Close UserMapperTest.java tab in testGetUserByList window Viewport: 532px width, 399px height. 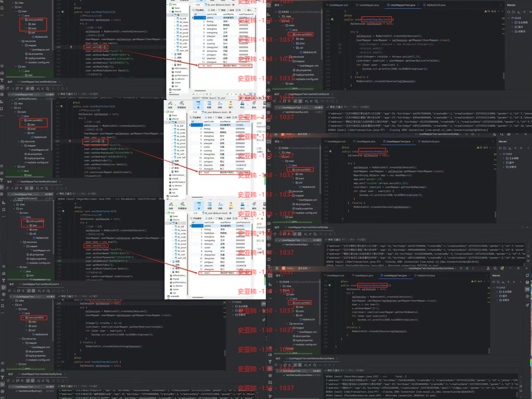pyautogui.click(x=418, y=5)
